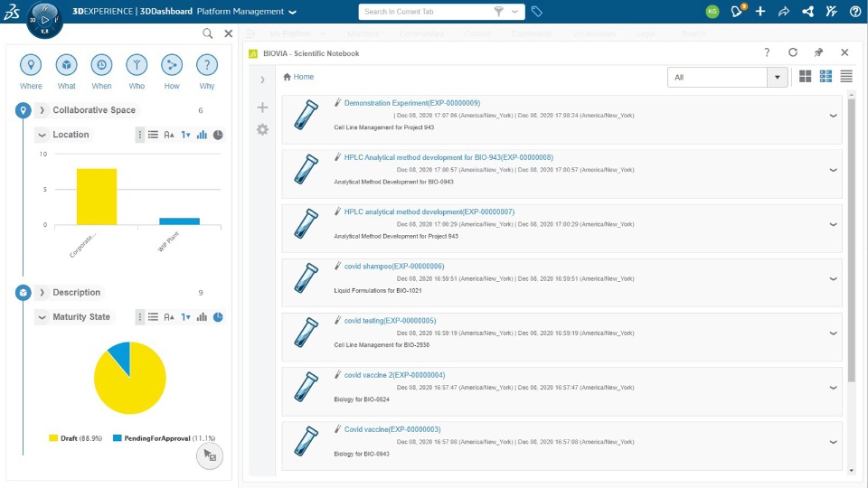This screenshot has width=868, height=488.
Task: Select the blue PendingForApproval pie slice
Action: click(x=120, y=357)
